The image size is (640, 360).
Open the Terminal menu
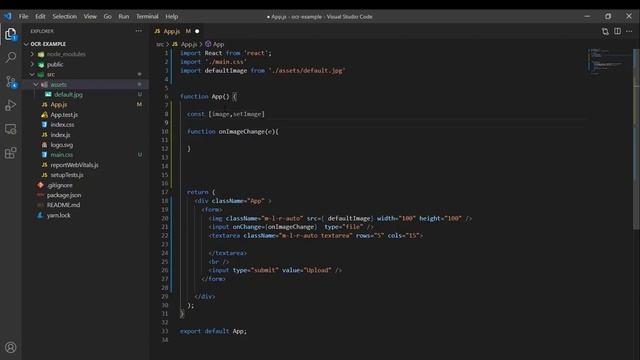coord(147,16)
